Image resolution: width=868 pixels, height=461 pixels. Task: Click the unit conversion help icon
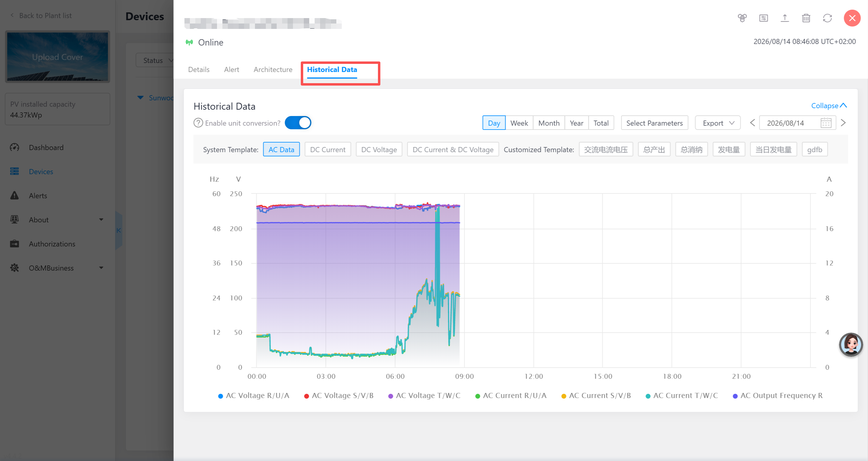coord(198,123)
